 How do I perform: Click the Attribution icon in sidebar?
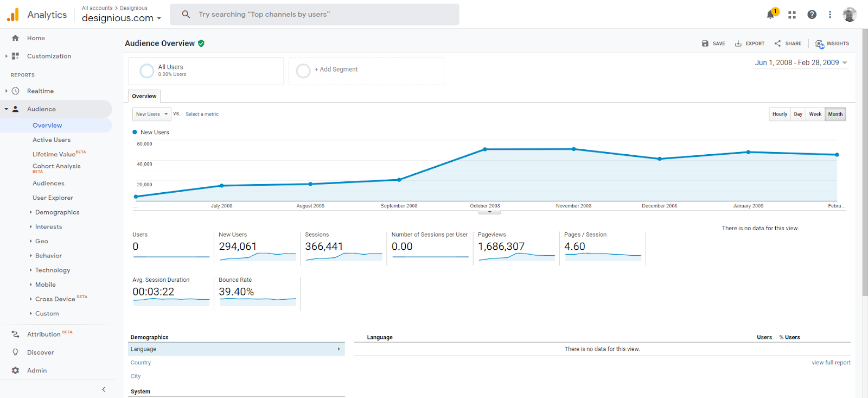click(15, 334)
